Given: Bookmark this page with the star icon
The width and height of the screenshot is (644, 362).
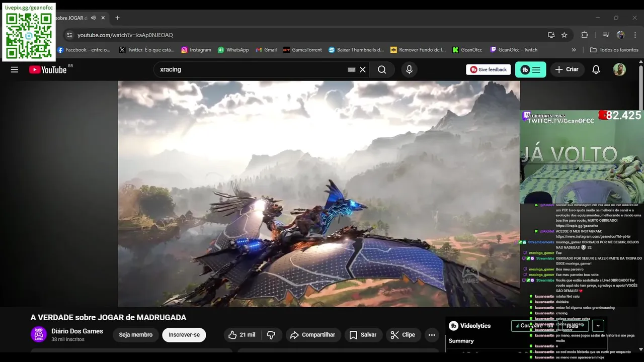Looking at the screenshot, I should tap(565, 35).
